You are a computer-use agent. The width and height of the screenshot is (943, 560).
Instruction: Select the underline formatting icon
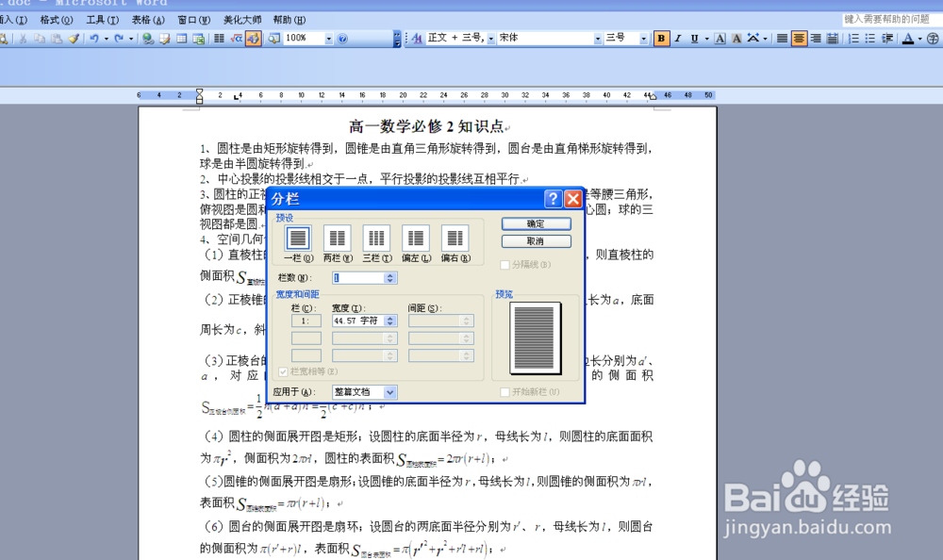694,39
